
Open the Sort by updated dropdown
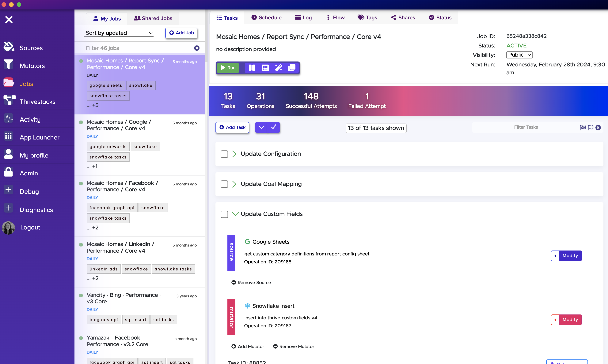tap(119, 33)
